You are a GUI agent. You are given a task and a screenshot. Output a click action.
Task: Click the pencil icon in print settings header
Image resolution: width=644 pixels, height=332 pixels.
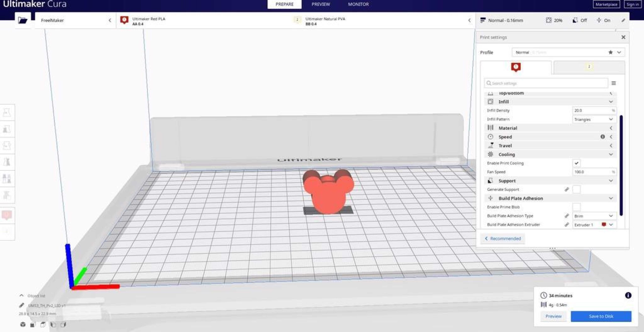(x=623, y=20)
